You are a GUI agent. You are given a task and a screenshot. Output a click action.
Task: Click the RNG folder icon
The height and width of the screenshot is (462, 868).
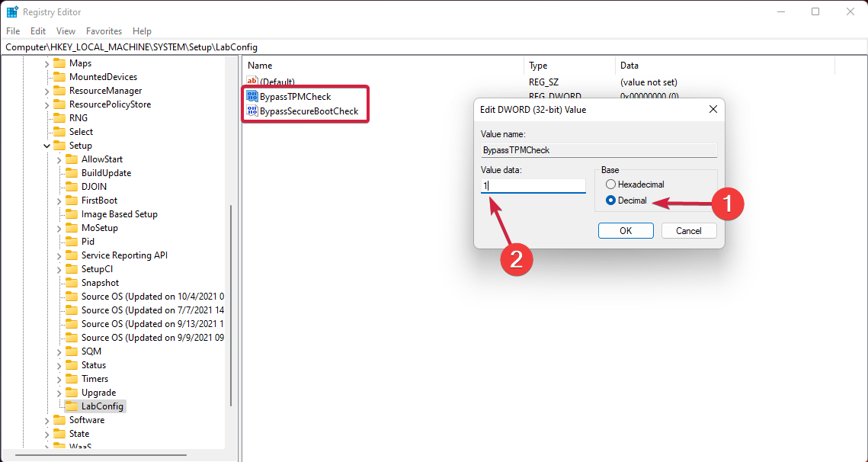point(59,118)
